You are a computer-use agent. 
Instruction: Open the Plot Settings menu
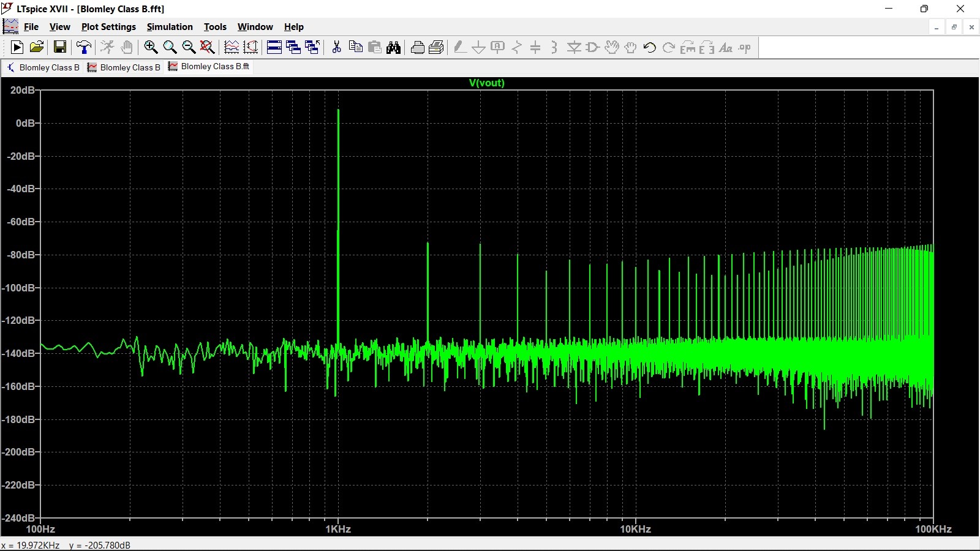click(x=108, y=27)
